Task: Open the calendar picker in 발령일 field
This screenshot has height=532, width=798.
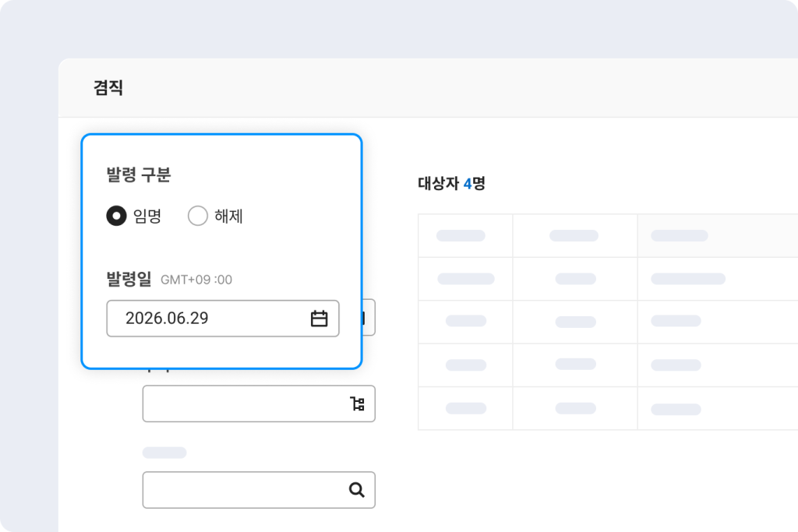Action: point(319,319)
